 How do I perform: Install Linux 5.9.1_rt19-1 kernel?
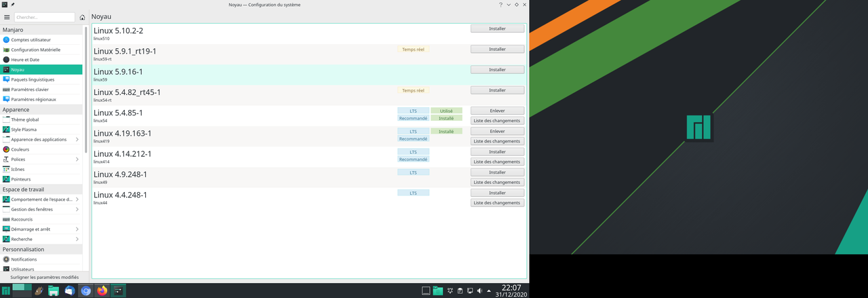tap(497, 49)
